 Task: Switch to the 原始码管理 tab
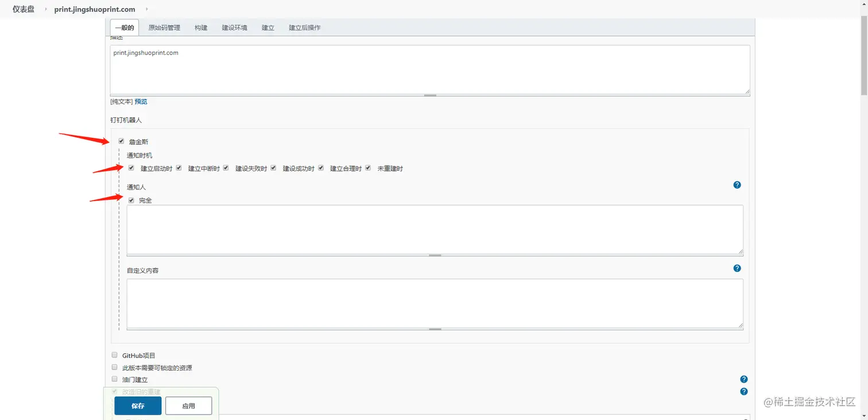(164, 28)
